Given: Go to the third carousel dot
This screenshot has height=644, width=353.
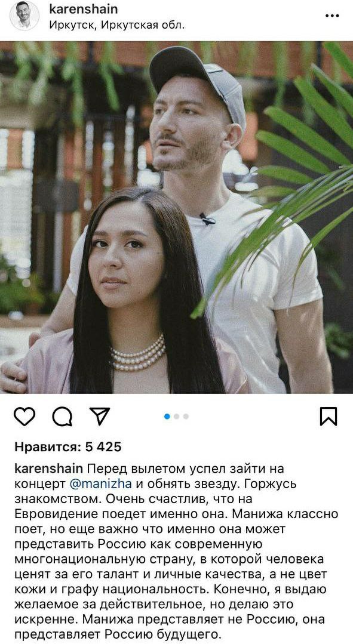Looking at the screenshot, I should click(186, 417).
